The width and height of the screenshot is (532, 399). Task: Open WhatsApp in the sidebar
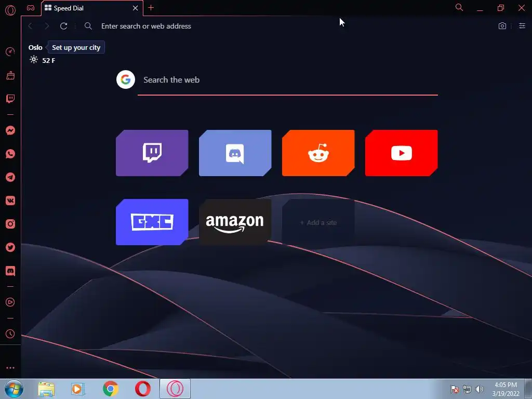[x=10, y=154]
